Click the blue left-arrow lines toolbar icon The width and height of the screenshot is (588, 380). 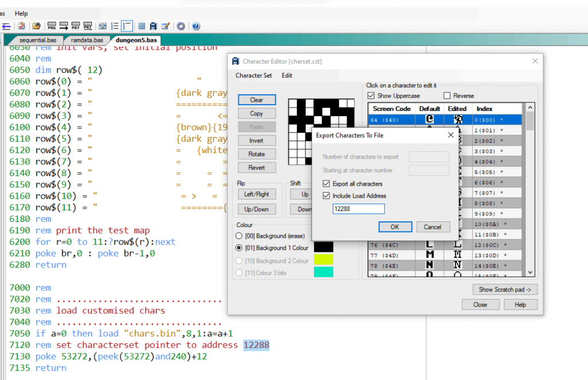click(6, 26)
